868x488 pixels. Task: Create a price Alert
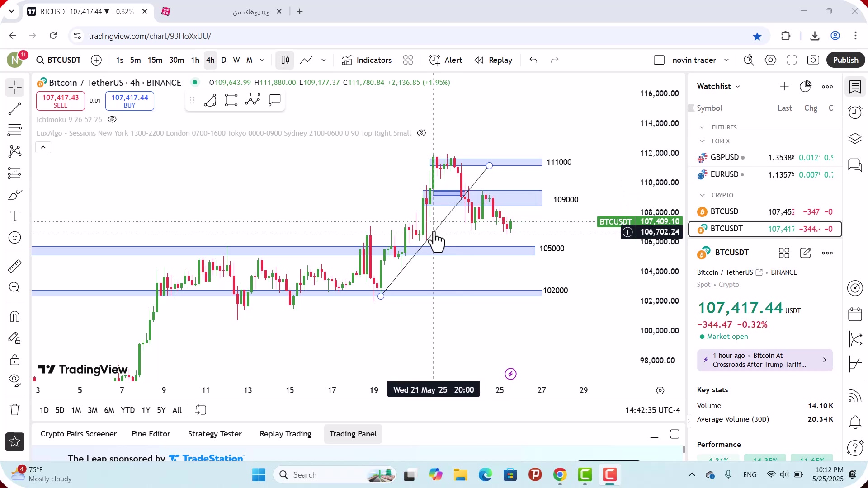point(446,60)
